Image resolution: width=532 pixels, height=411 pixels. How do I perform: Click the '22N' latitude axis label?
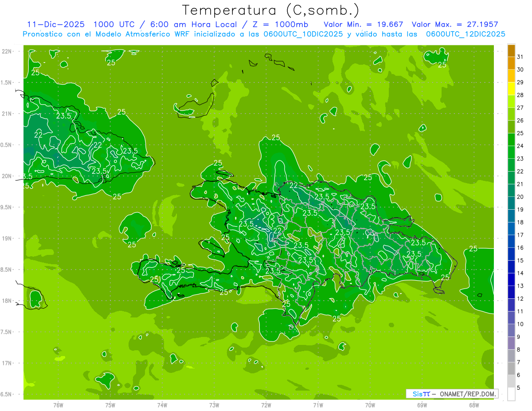(8, 51)
